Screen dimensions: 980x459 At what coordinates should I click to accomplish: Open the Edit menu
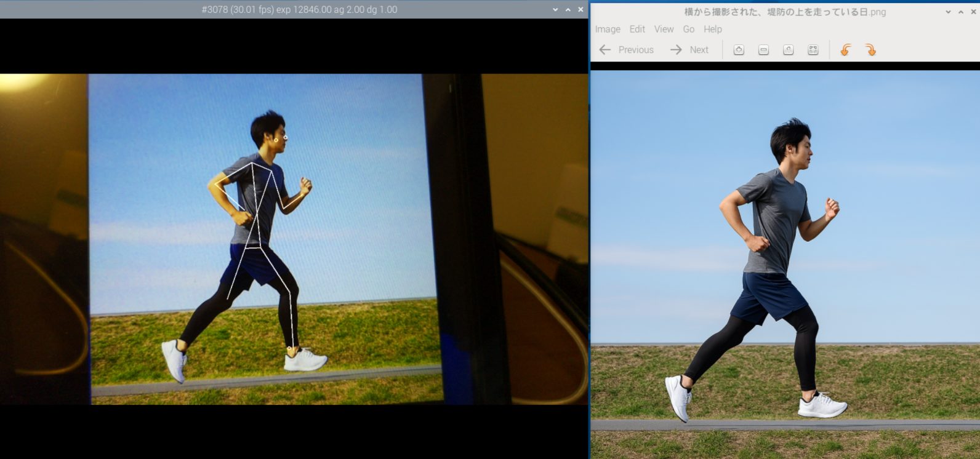pos(637,29)
